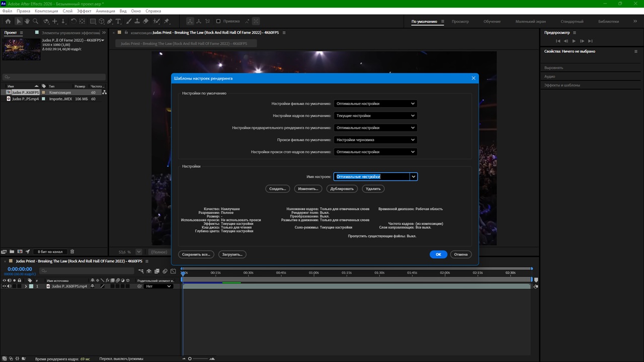The width and height of the screenshot is (644, 362).
Task: Pick the Type text tool
Action: [x=118, y=22]
